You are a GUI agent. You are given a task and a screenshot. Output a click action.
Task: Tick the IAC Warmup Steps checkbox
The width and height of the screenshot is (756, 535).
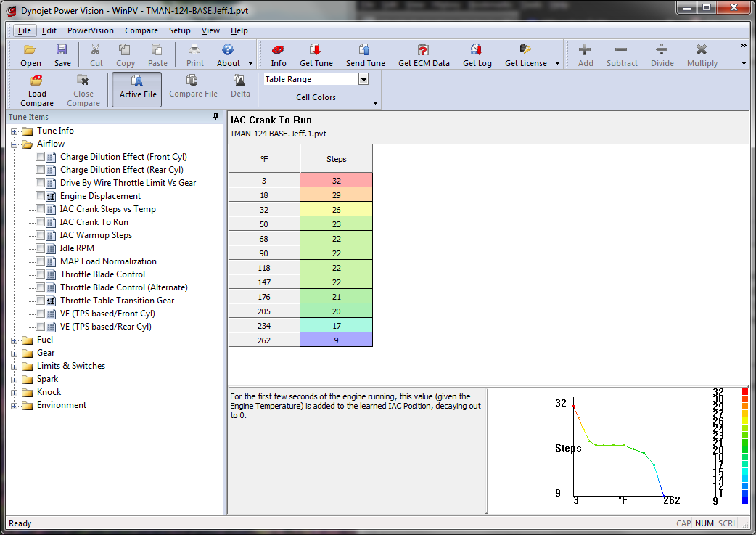[40, 235]
